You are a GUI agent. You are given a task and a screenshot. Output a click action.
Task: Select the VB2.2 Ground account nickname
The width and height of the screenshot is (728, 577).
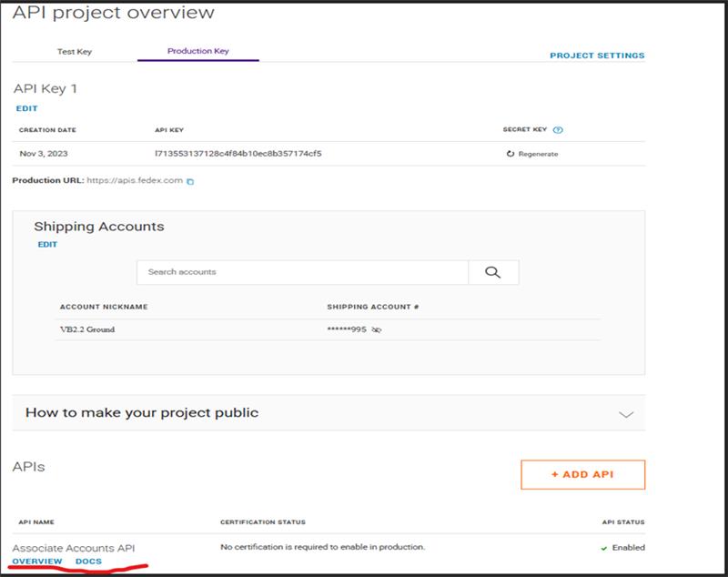[87, 329]
